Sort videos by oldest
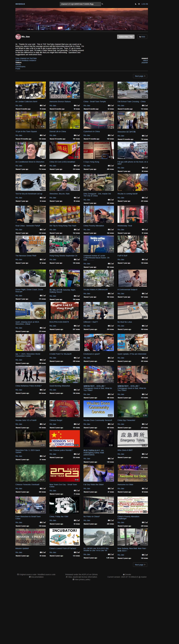179x644 pixels. click(x=145, y=60)
